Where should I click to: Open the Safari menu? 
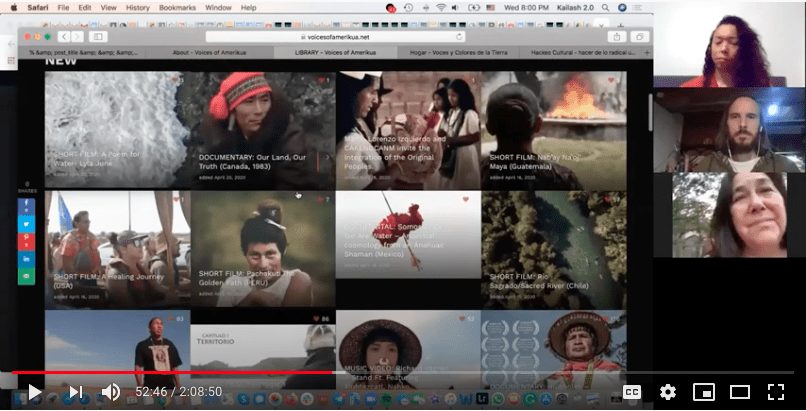(x=38, y=8)
